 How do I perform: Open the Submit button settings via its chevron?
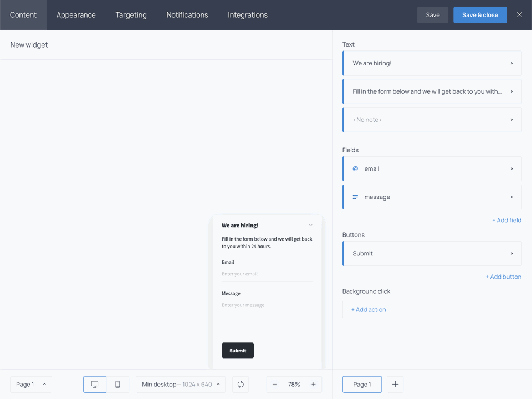point(511,253)
